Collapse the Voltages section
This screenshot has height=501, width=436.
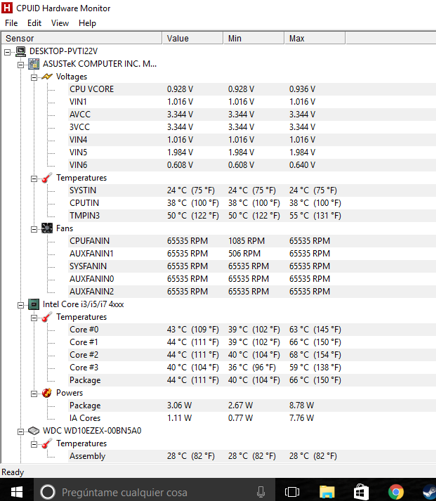(x=34, y=77)
